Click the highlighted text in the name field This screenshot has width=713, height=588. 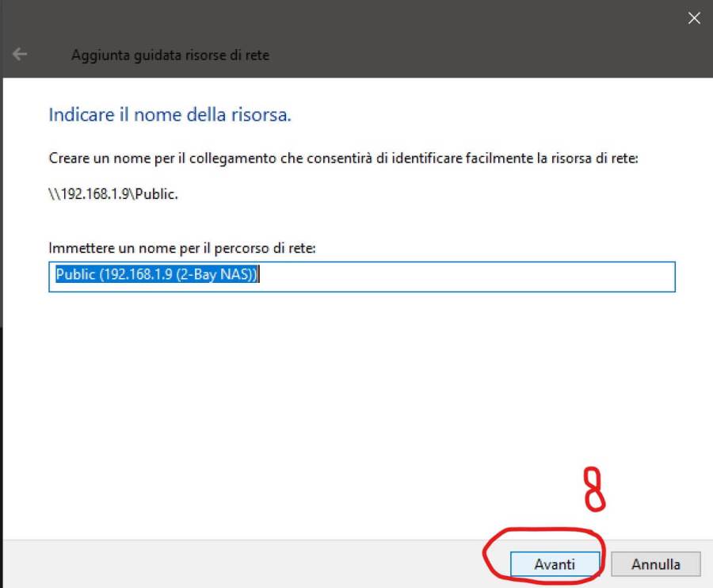(x=158, y=275)
